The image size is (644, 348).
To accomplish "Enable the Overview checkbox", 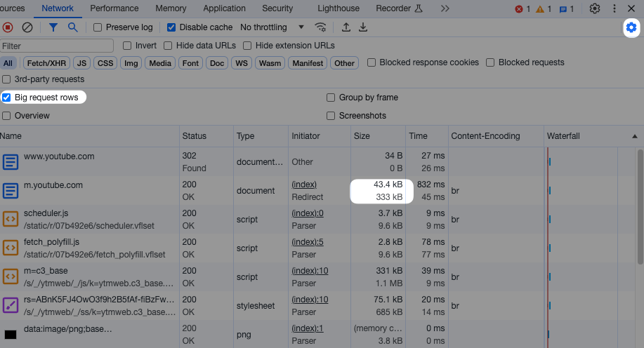I will pyautogui.click(x=6, y=116).
